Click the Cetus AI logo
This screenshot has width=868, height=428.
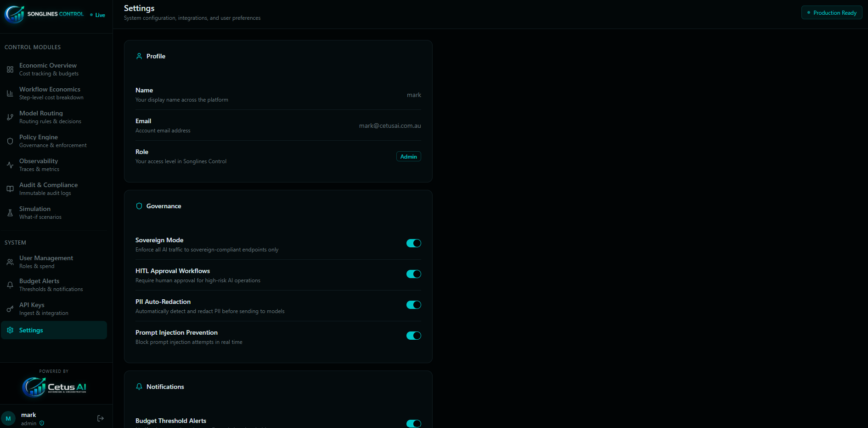point(54,387)
